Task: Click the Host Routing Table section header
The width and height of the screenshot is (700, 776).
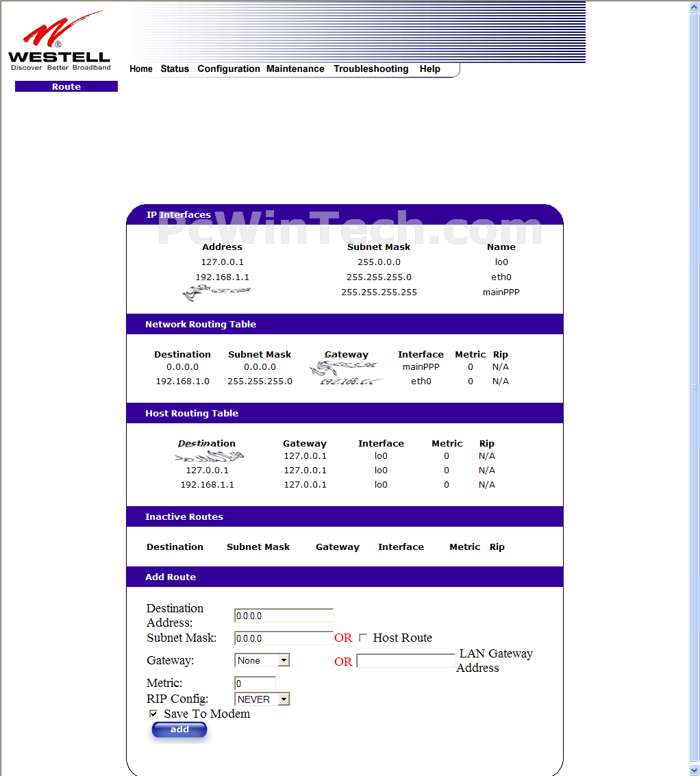Action: pyautogui.click(x=345, y=413)
